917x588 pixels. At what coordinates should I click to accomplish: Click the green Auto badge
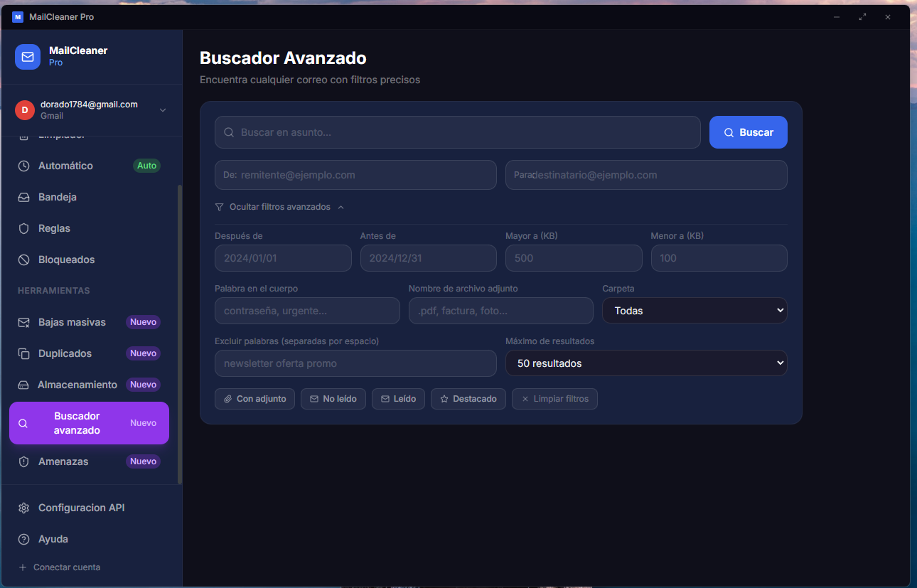tap(146, 166)
